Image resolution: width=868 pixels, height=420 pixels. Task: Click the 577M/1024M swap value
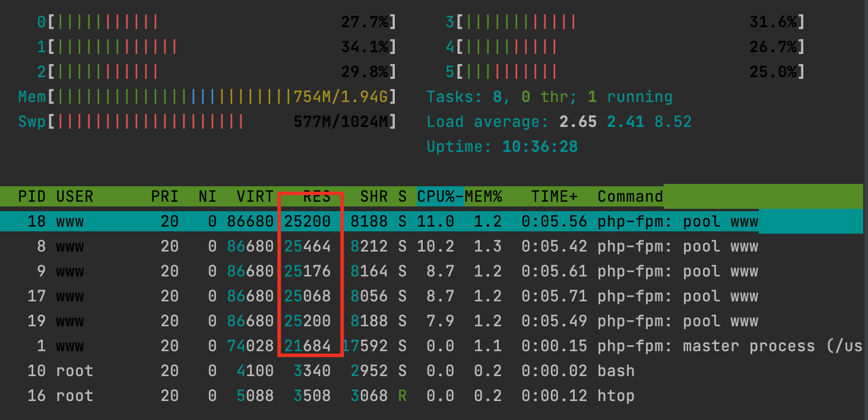[x=341, y=122]
